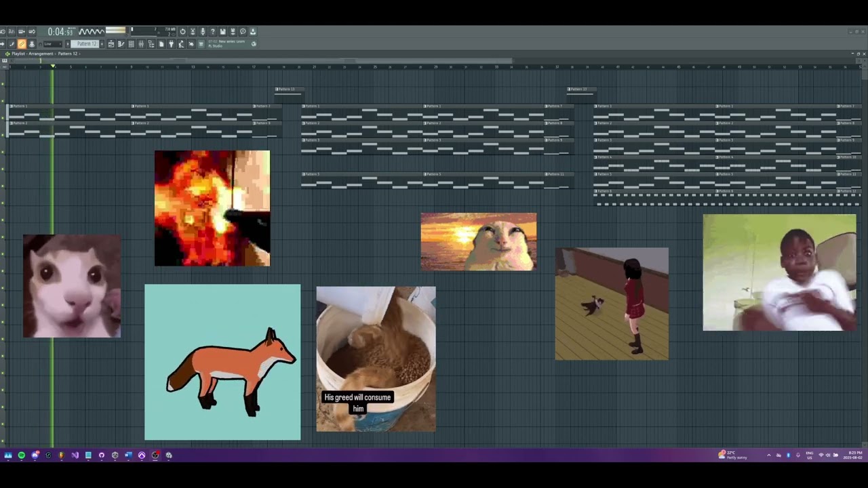Open Microsoft Word from the taskbar
The height and width of the screenshot is (488, 868).
click(x=128, y=455)
